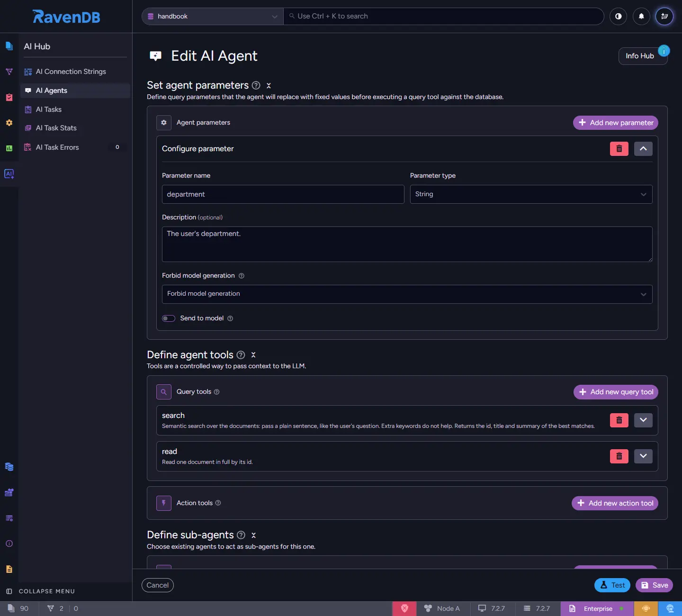Screen dimensions: 682x616
Task: Collapse the Configure parameter panel
Action: [x=643, y=149]
